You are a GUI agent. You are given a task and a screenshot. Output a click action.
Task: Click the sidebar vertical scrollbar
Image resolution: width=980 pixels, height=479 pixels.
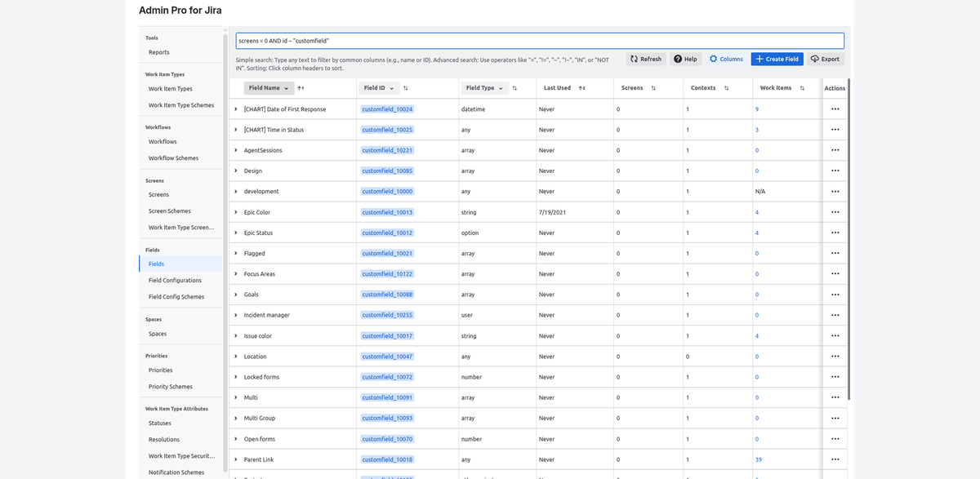225,252
